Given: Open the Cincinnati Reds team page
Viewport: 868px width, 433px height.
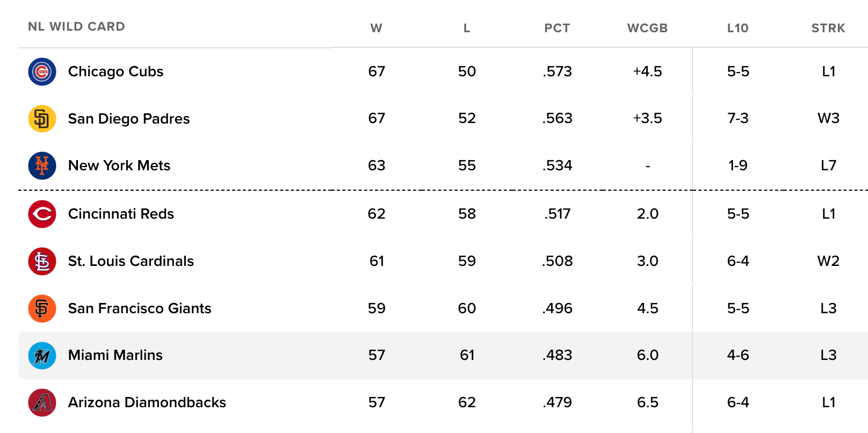Looking at the screenshot, I should click(121, 214).
